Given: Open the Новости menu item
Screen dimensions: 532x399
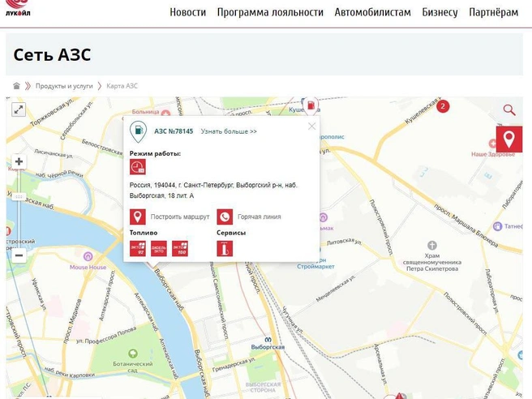Looking at the screenshot, I should click(187, 12).
